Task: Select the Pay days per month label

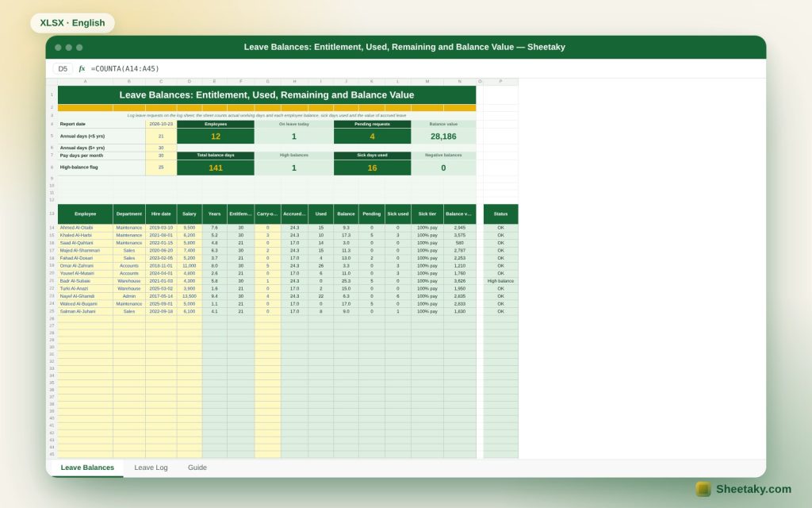Action: tap(82, 155)
